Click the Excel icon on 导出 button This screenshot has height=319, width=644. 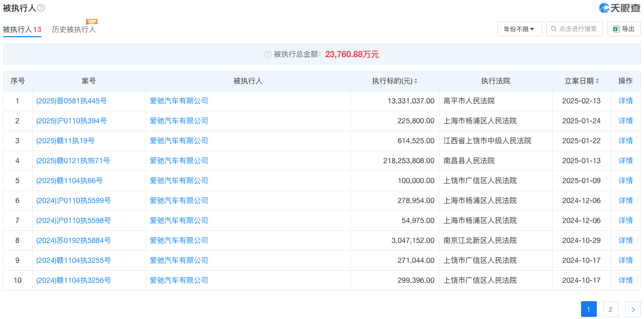[616, 29]
